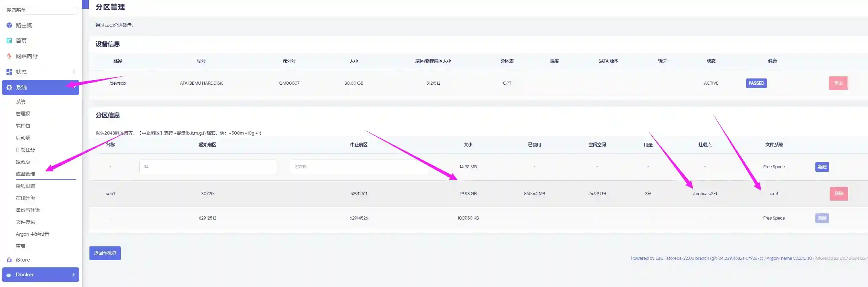868x287 pixels.
Task: Click the start sector field showing 34
Action: click(208, 167)
